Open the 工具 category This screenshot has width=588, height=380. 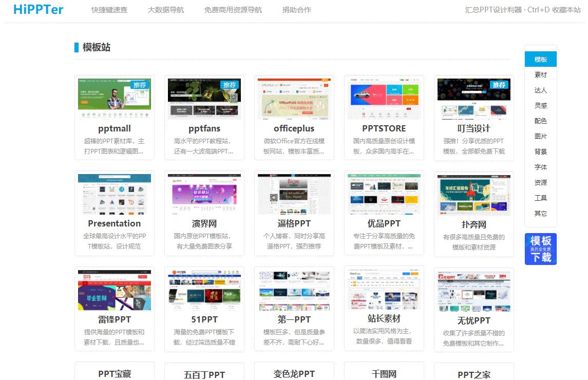540,198
